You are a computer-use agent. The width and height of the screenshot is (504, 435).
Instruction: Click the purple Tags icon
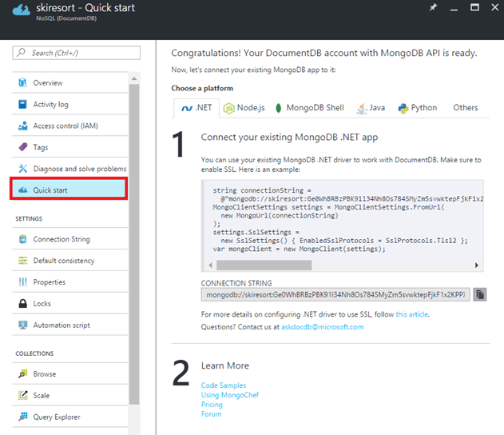23,147
